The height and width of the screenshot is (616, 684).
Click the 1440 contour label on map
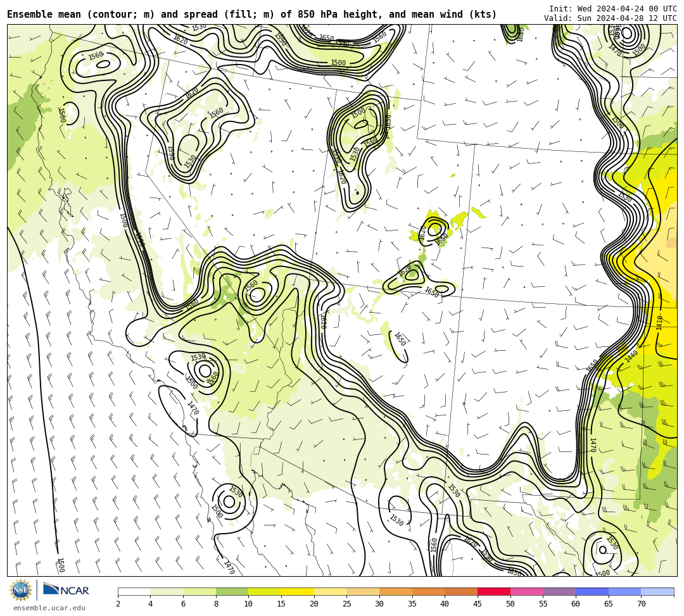pos(631,356)
